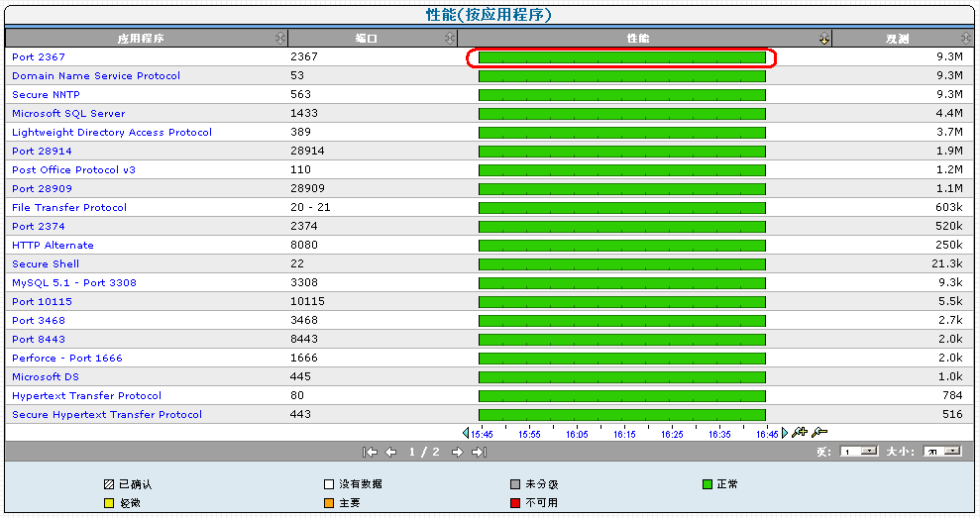Jump to last page arrow icon
Viewport: 980px width, 518px height.
pos(480,452)
